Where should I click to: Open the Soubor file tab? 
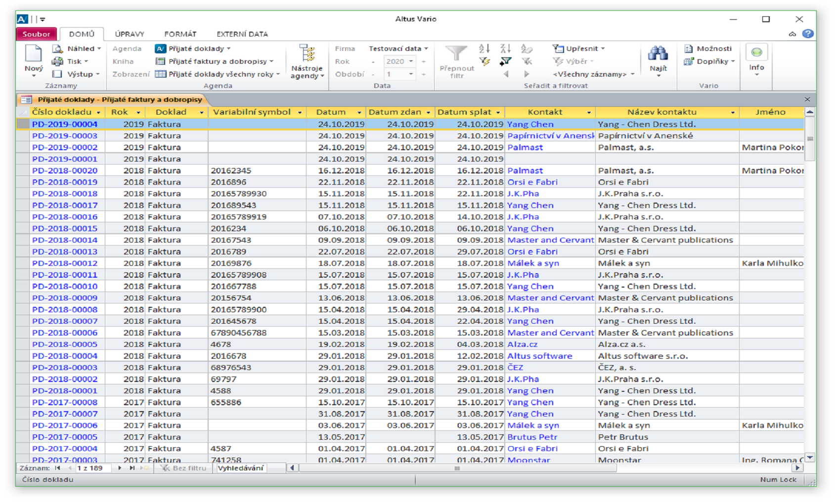pos(36,34)
